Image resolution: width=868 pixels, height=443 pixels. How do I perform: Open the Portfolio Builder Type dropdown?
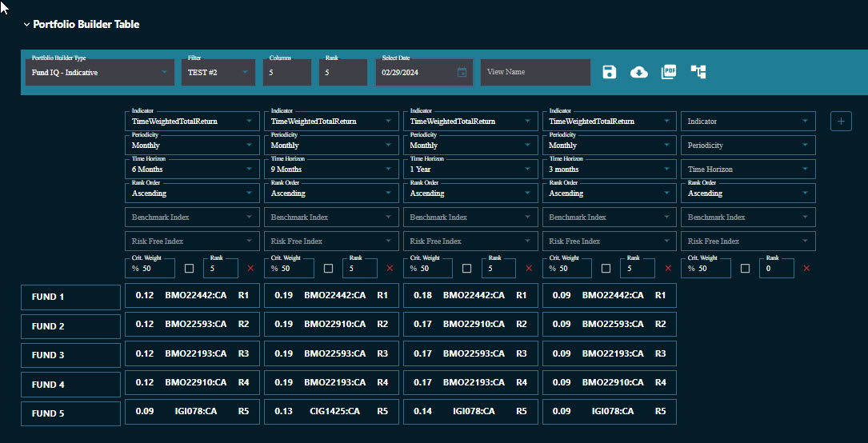click(x=99, y=72)
